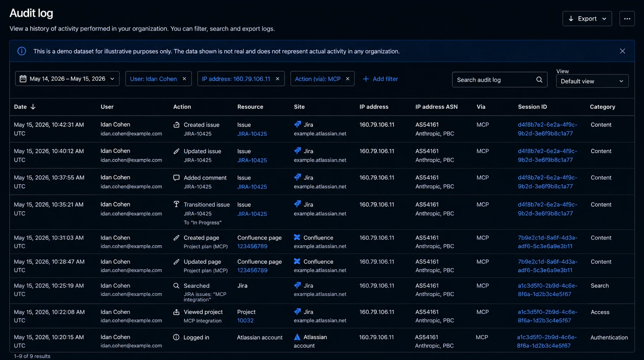Click the Jira logo in the Searched row
The image size is (644, 360).
click(x=297, y=286)
